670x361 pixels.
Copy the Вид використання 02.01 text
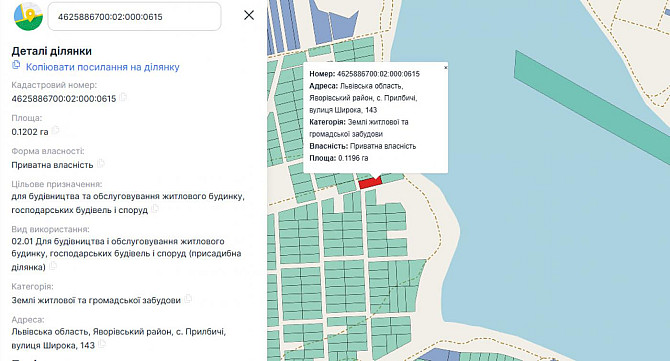(53, 266)
